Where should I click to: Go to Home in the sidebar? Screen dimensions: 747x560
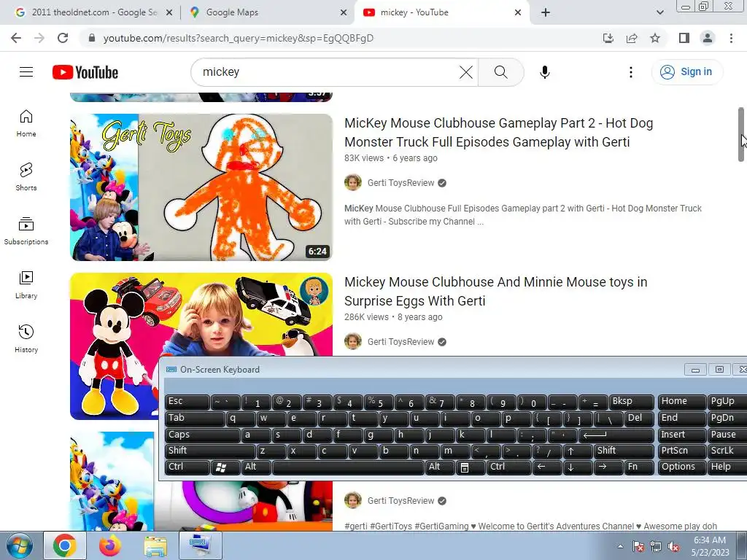[x=26, y=123]
